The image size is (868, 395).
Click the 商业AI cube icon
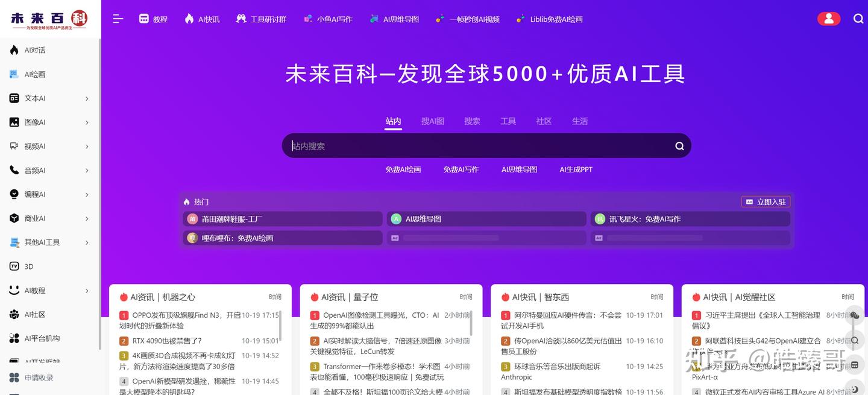(x=14, y=218)
